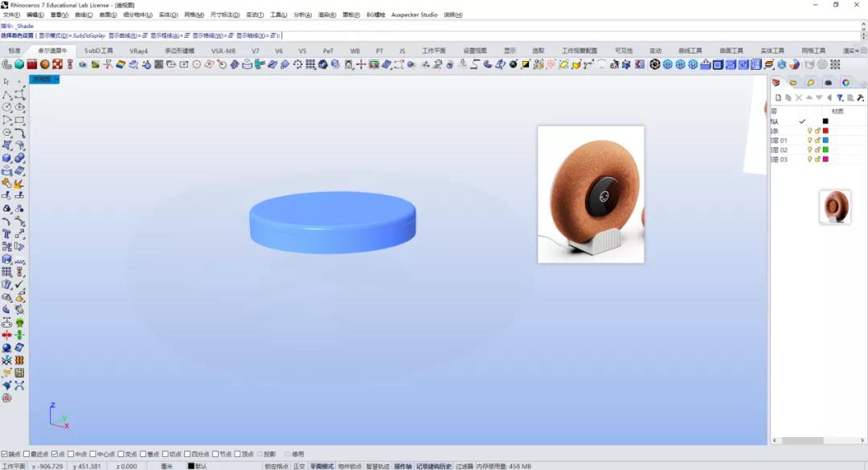Open the 曲面(S) menu
This screenshot has height=470, width=868.
108,15
